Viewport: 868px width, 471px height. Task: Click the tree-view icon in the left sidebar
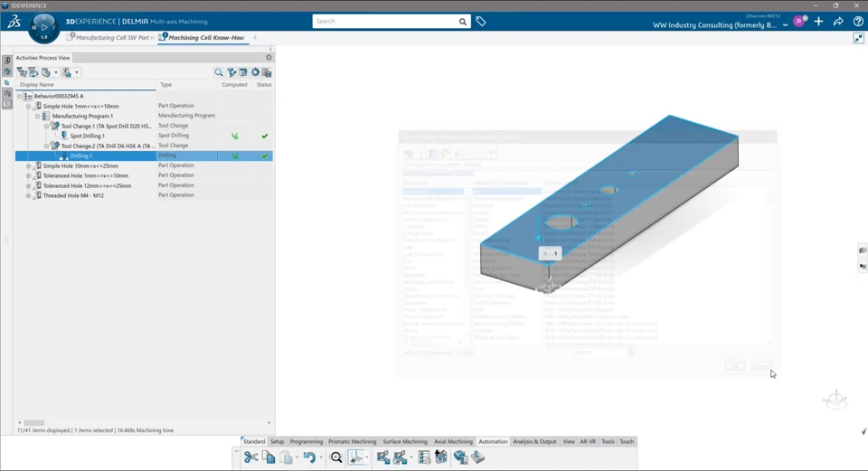click(7, 82)
